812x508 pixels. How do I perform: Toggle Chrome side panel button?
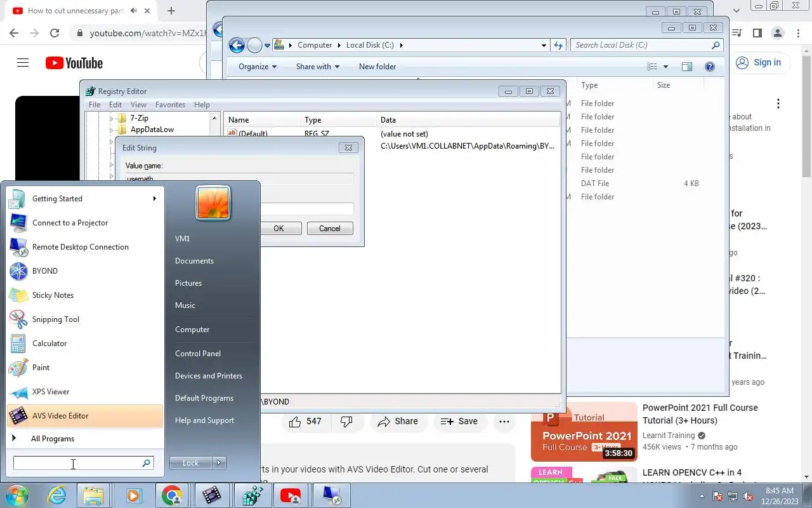pyautogui.click(x=757, y=33)
